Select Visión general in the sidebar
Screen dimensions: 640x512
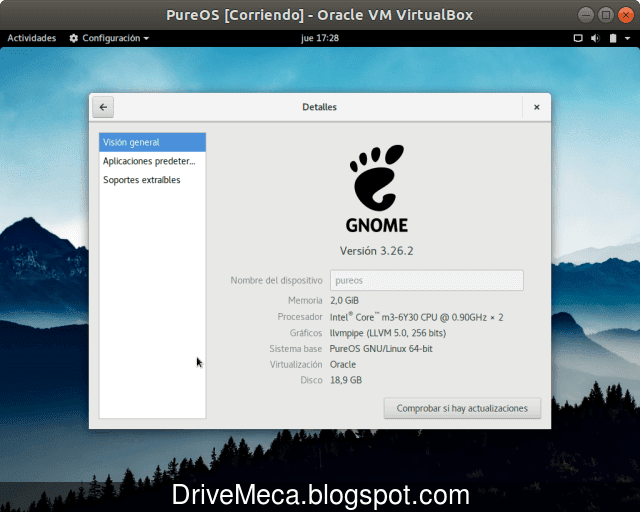tap(152, 142)
